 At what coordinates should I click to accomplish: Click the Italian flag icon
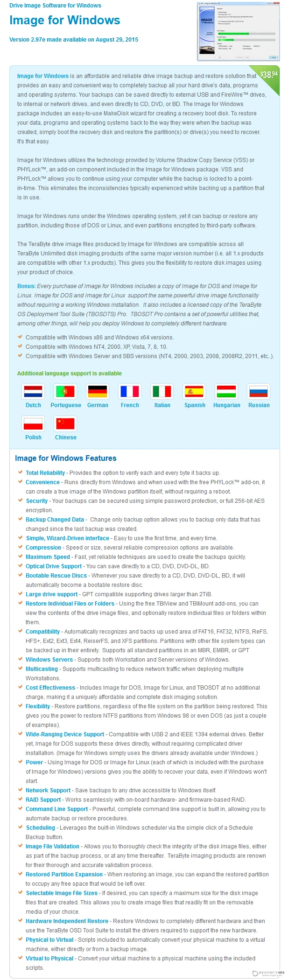[x=162, y=391]
